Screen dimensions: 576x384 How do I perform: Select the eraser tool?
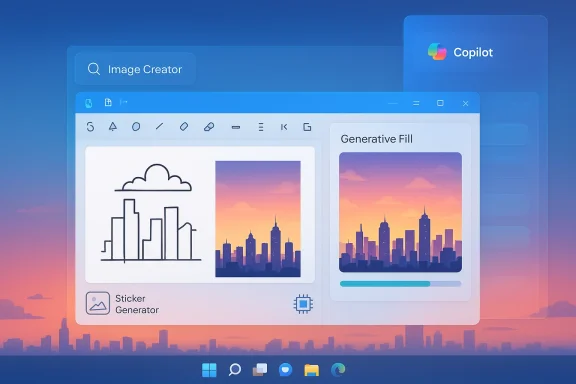point(209,127)
